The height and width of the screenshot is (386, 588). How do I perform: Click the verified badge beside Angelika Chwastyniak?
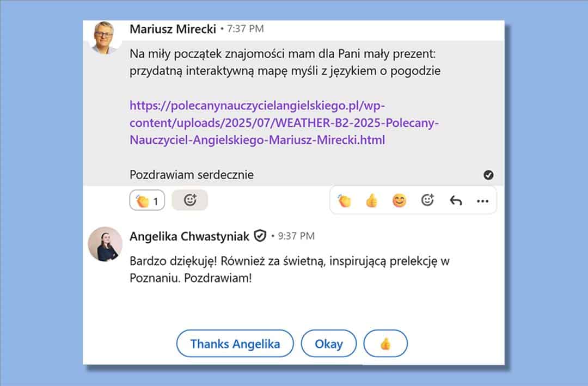[260, 236]
